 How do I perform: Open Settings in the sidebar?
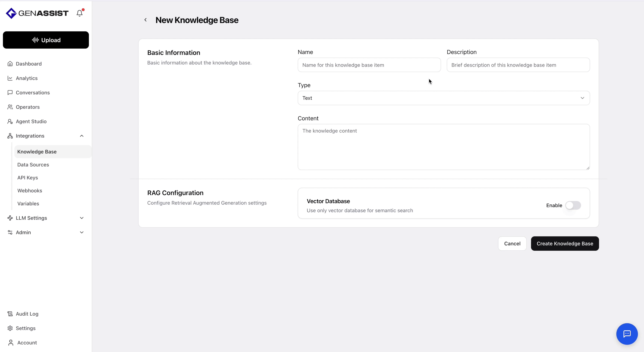(x=26, y=328)
